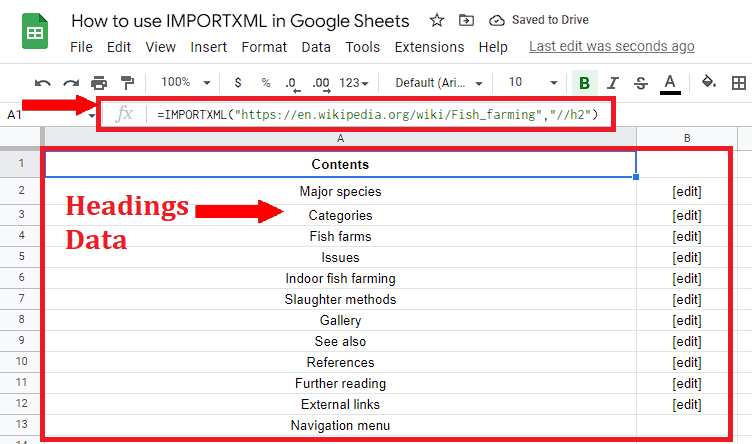This screenshot has width=752, height=444.
Task: Redo the last action
Action: [x=71, y=83]
